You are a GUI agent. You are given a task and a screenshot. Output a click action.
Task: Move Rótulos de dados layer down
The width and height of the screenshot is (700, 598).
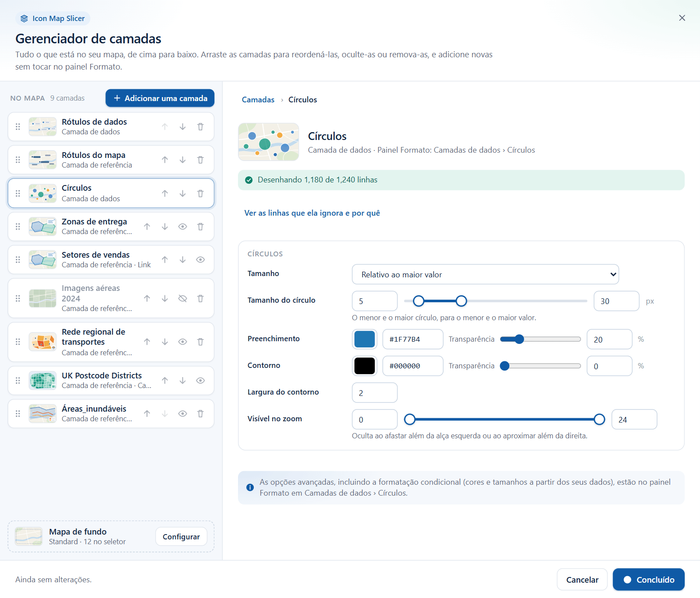point(182,127)
